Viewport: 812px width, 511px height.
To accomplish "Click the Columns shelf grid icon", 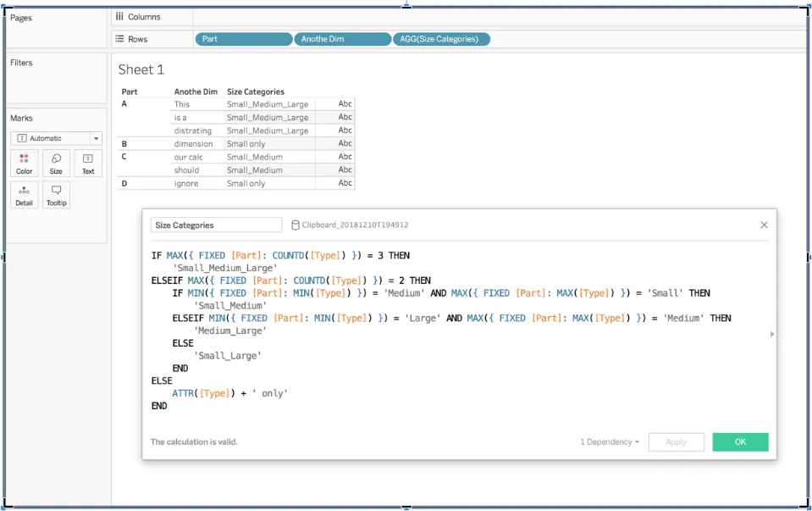I will (120, 15).
